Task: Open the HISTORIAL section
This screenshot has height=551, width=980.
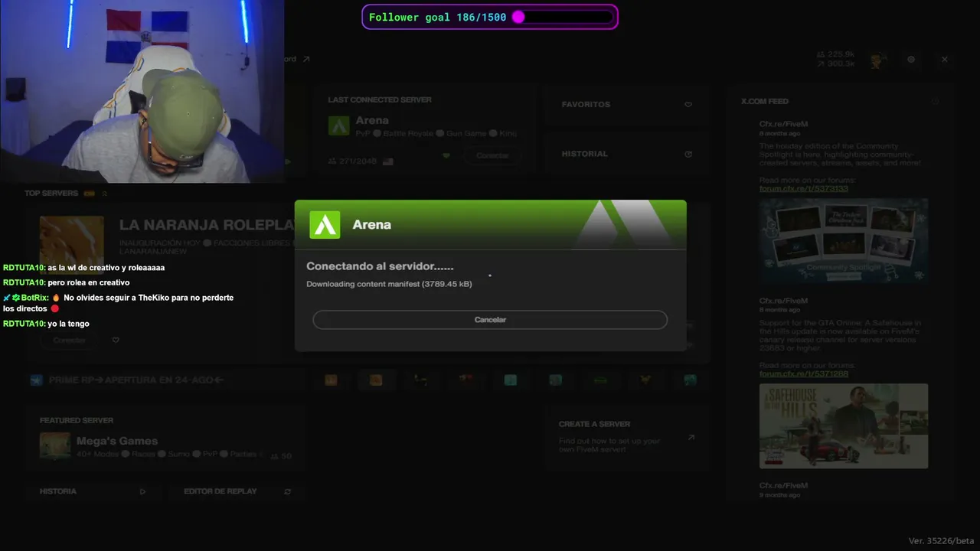Action: coord(626,154)
